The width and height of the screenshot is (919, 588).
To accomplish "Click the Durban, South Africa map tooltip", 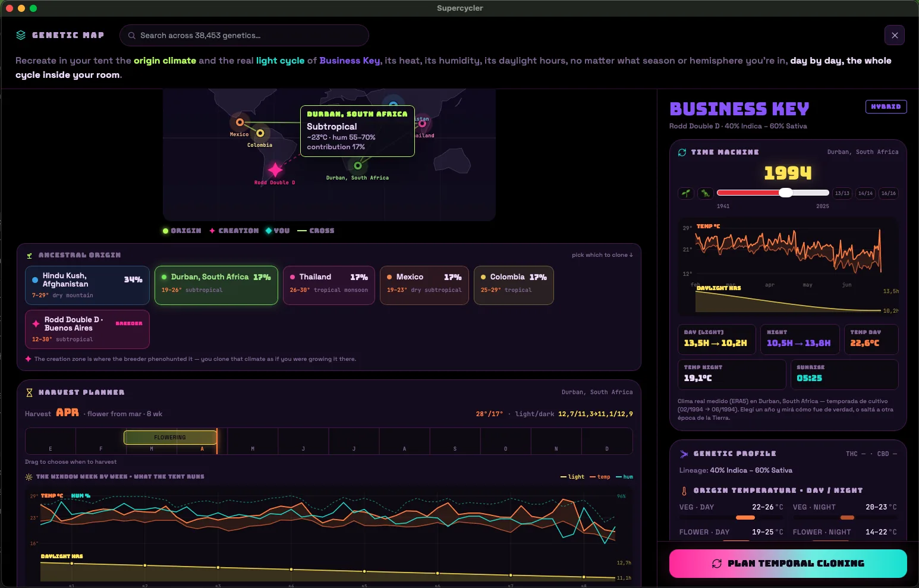I will tap(357, 131).
